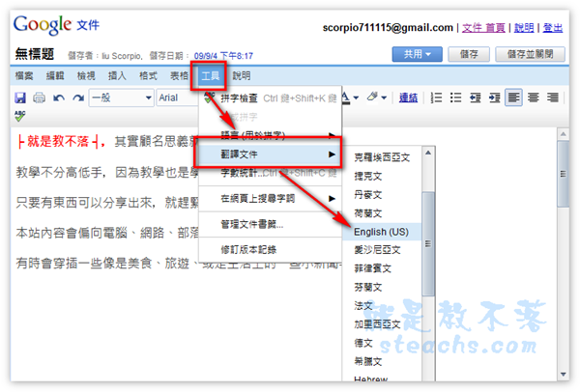Click the decrease indent icon
The width and height of the screenshot is (580, 392).
pos(475,98)
